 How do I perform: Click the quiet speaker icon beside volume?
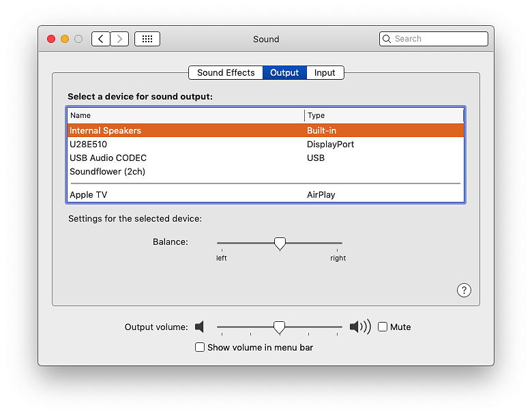coord(199,327)
